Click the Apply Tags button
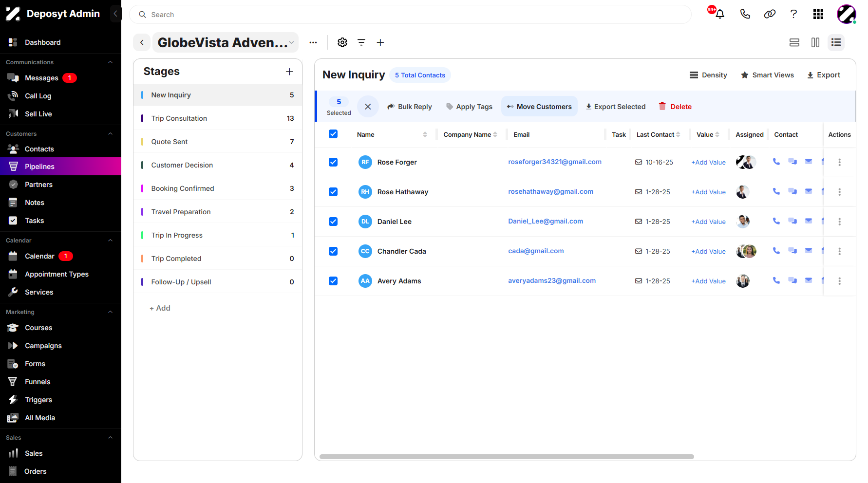Image resolution: width=868 pixels, height=483 pixels. [x=470, y=107]
